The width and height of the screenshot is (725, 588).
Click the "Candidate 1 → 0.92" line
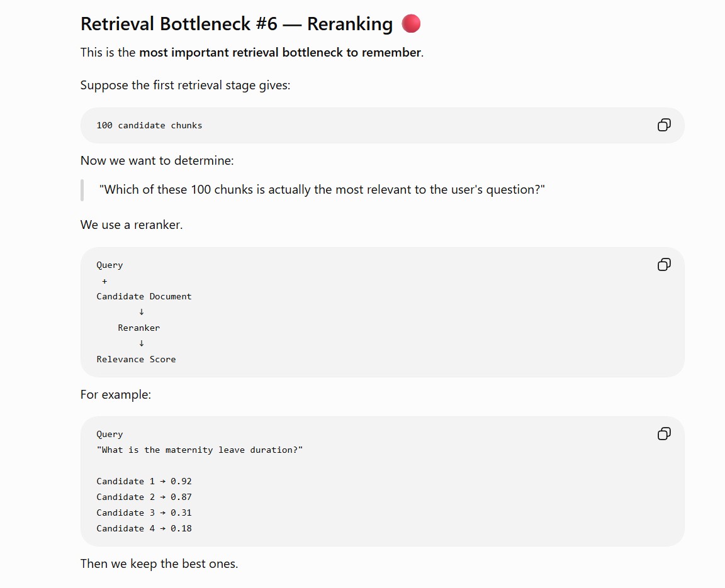coord(143,481)
